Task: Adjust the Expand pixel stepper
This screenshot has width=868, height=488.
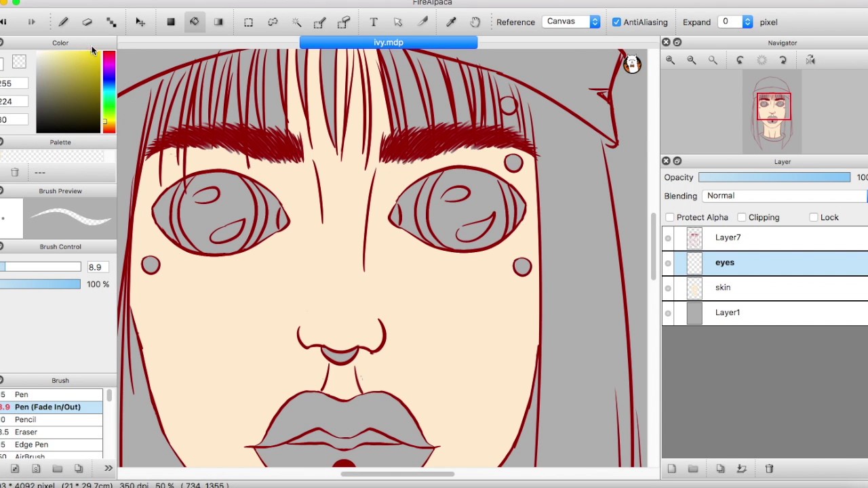Action: click(747, 22)
